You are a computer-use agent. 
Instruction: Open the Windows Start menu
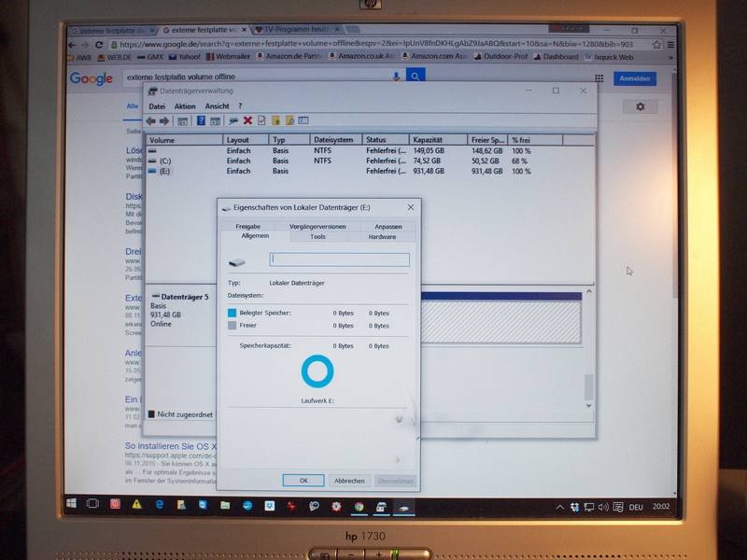[x=71, y=506]
